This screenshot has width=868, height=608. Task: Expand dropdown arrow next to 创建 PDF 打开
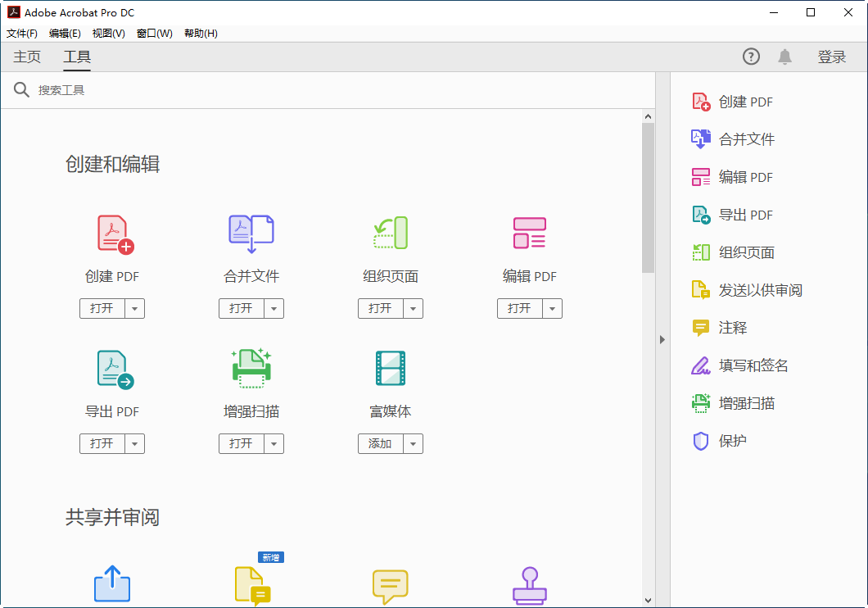[134, 308]
